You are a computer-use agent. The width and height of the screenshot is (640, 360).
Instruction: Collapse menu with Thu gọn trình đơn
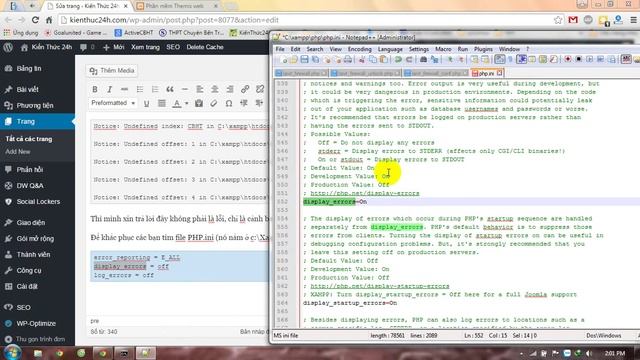[x=40, y=340]
